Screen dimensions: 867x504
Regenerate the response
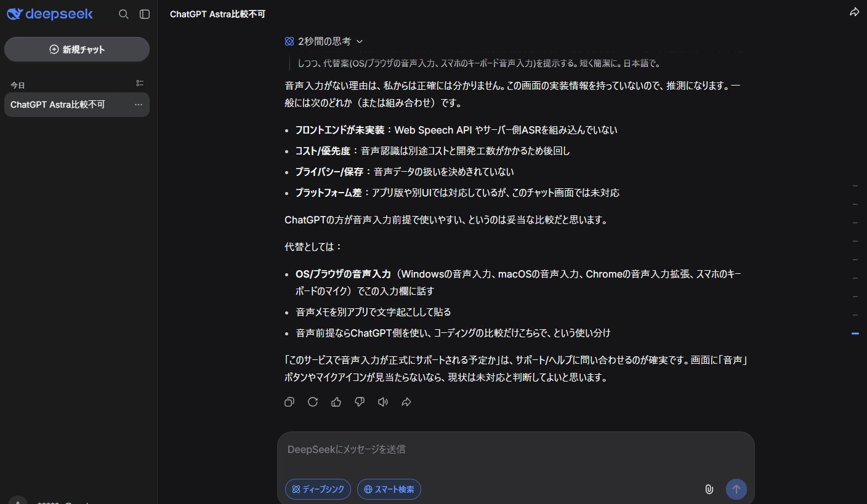[313, 402]
